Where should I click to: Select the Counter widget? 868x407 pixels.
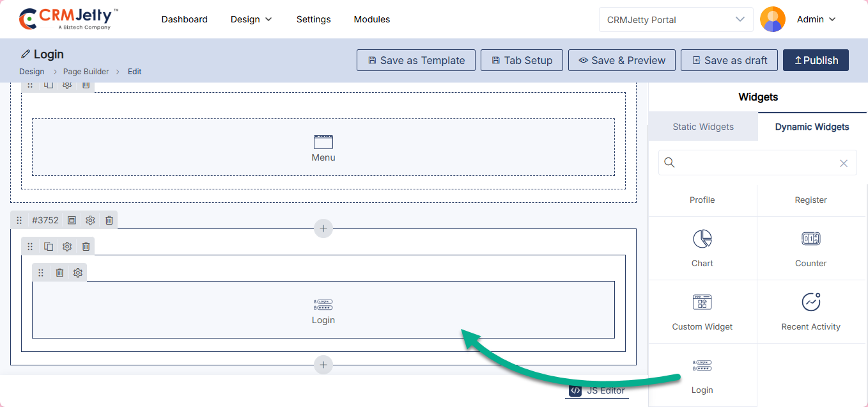point(810,248)
